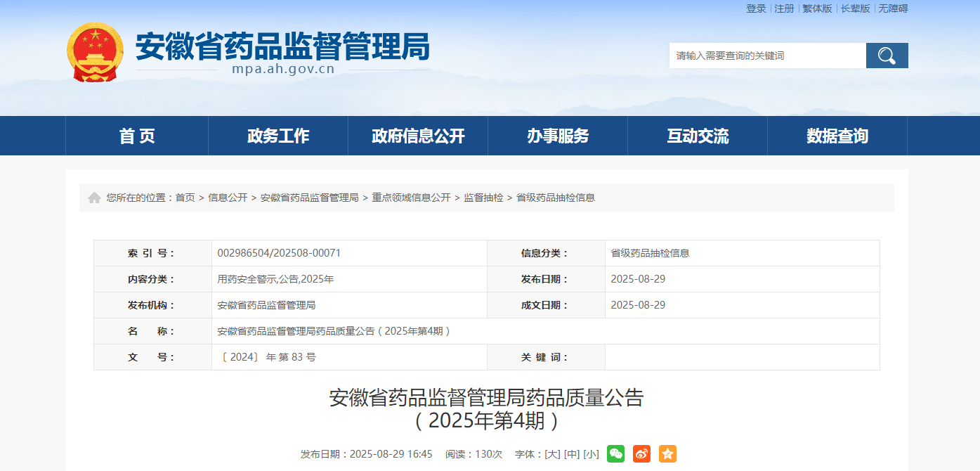Click the orange star favorite icon
Image resolution: width=980 pixels, height=471 pixels.
coord(667,454)
